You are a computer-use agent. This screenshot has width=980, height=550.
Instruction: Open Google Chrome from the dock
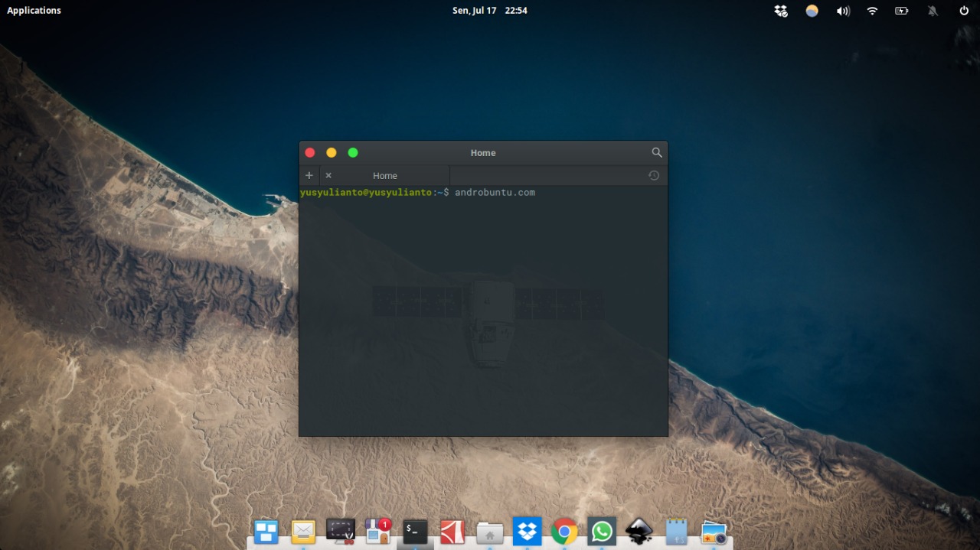pyautogui.click(x=564, y=530)
